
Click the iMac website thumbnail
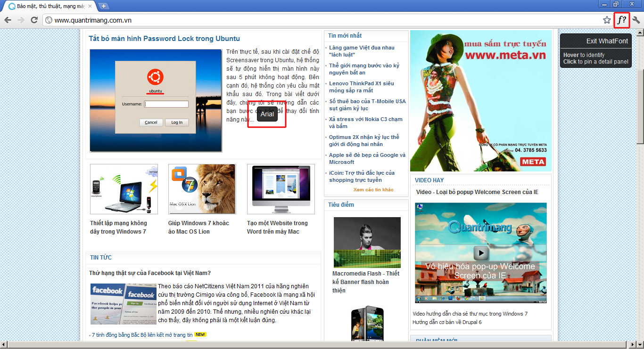point(281,189)
